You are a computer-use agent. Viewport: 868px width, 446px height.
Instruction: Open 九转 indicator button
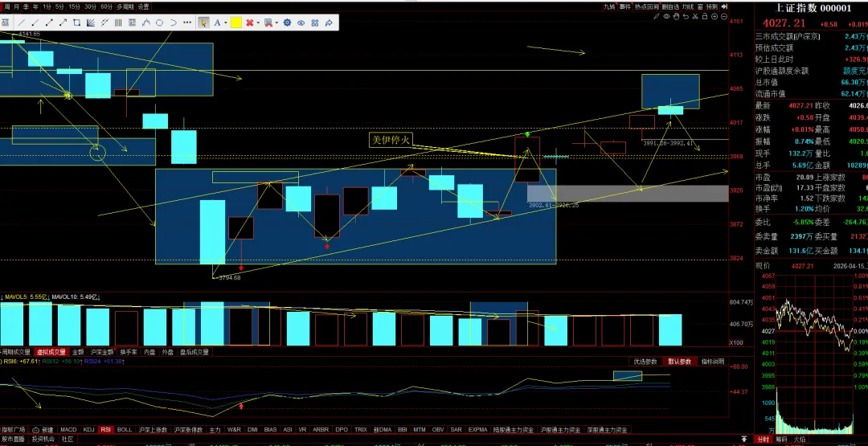click(x=609, y=6)
